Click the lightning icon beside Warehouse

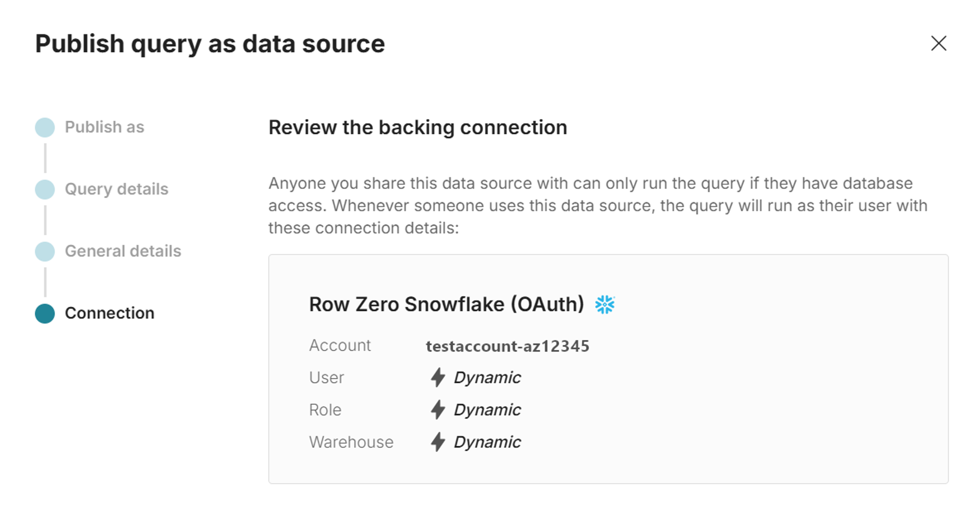438,442
